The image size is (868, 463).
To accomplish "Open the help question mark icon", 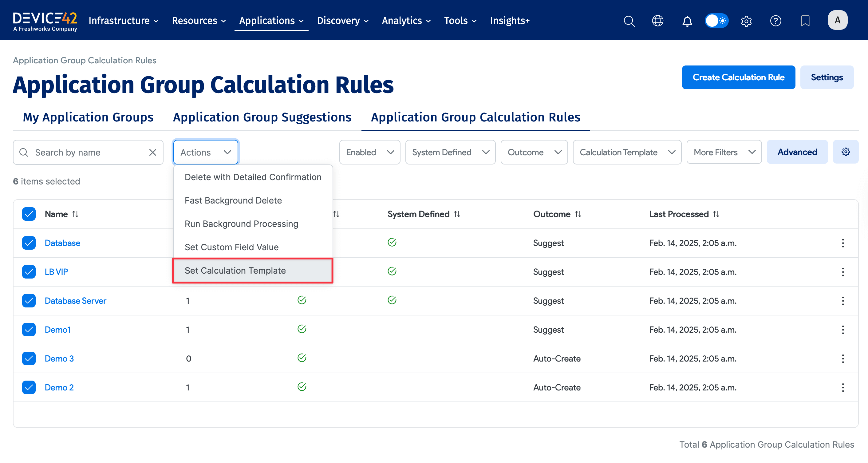I will point(775,21).
